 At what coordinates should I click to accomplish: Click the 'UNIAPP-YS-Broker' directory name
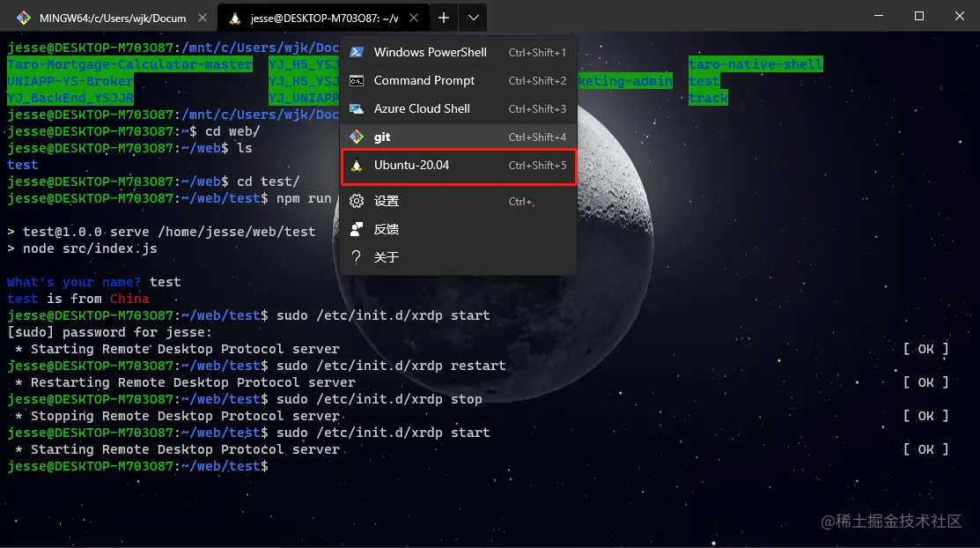click(x=70, y=81)
